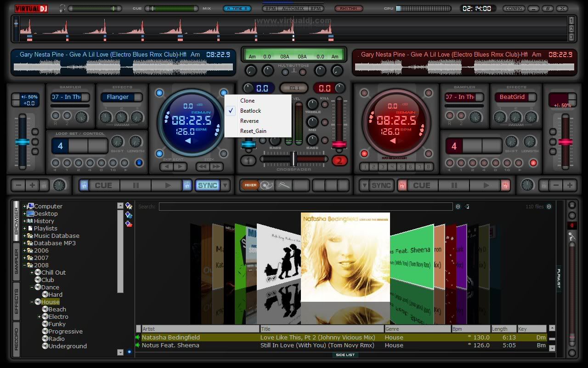Click the middle add-folder icon with blue gear

(x=129, y=215)
